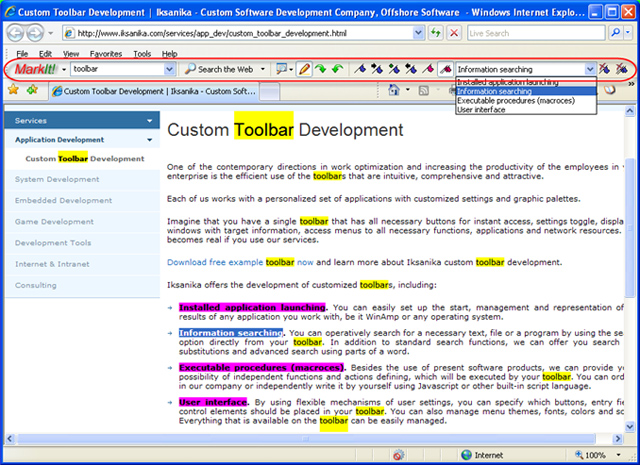This screenshot has height=465, width=640.
Task: Click the Refresh page button
Action: pos(436,33)
